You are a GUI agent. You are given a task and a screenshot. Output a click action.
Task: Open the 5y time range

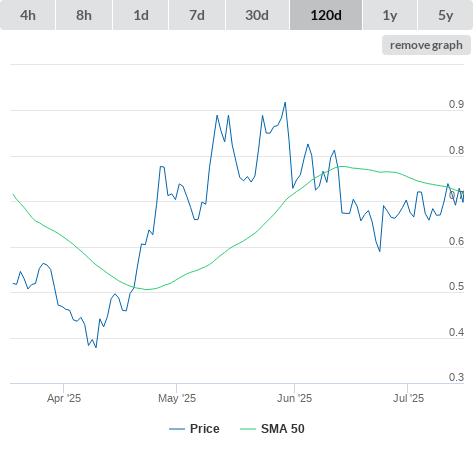[x=445, y=15]
